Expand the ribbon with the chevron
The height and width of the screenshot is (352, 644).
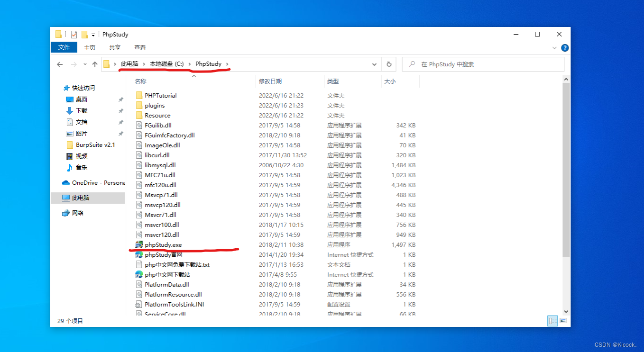pyautogui.click(x=554, y=48)
